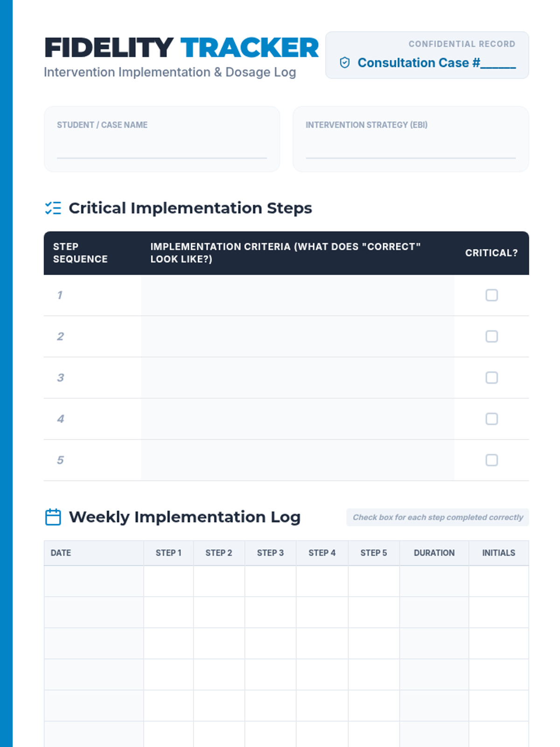
Task: Click the calendar icon beside Weekly Implementation Log
Action: pos(53,517)
